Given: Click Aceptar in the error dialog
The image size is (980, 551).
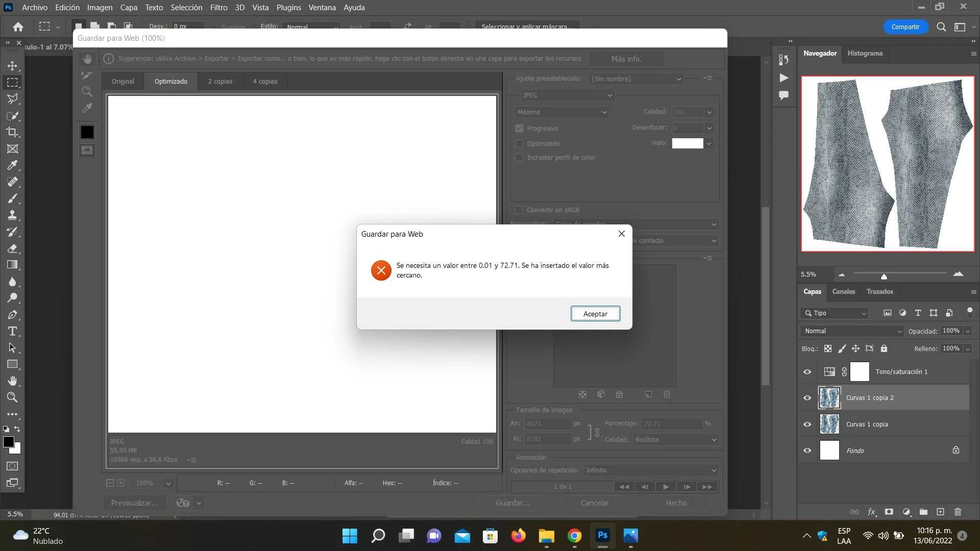Looking at the screenshot, I should click(x=595, y=314).
